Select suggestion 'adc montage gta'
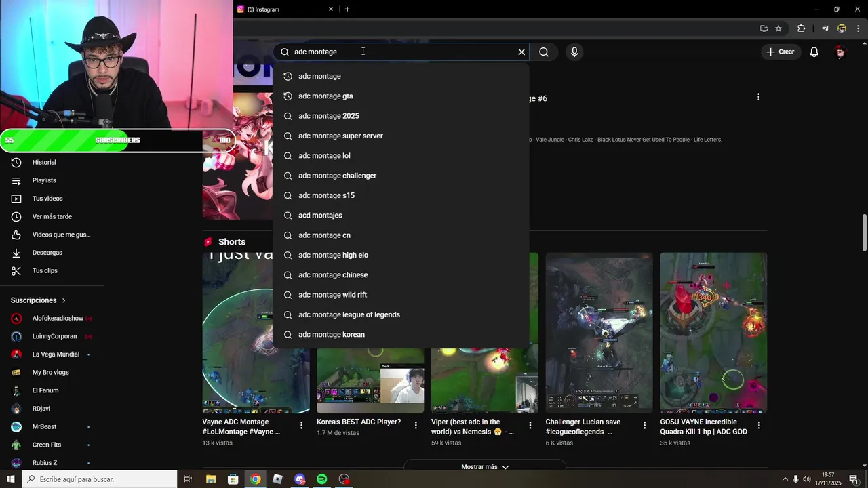Viewport: 868px width, 488px height. pos(401,96)
